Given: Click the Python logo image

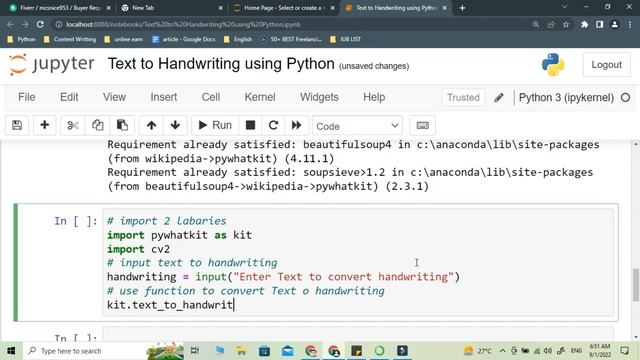Looking at the screenshot, I should [553, 64].
